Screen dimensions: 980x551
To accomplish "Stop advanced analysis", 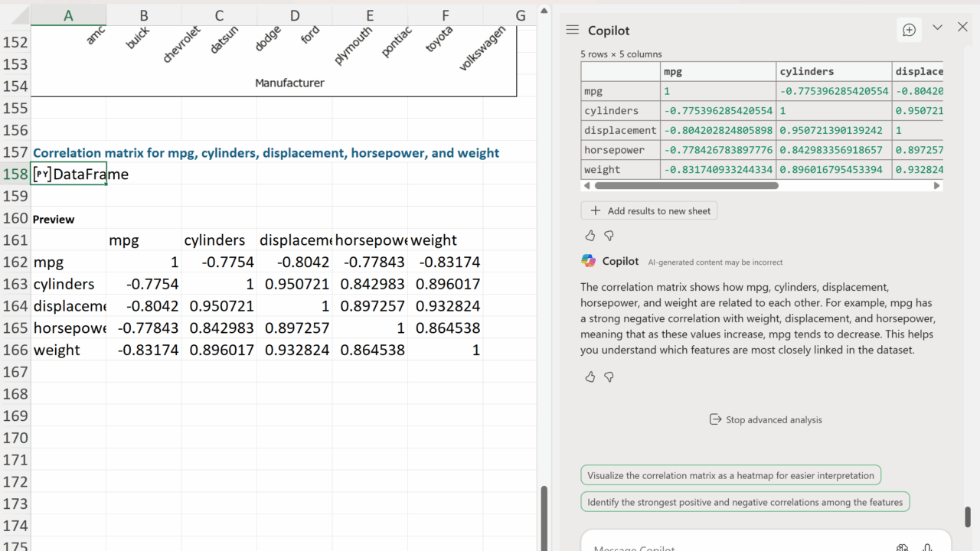I will (766, 419).
